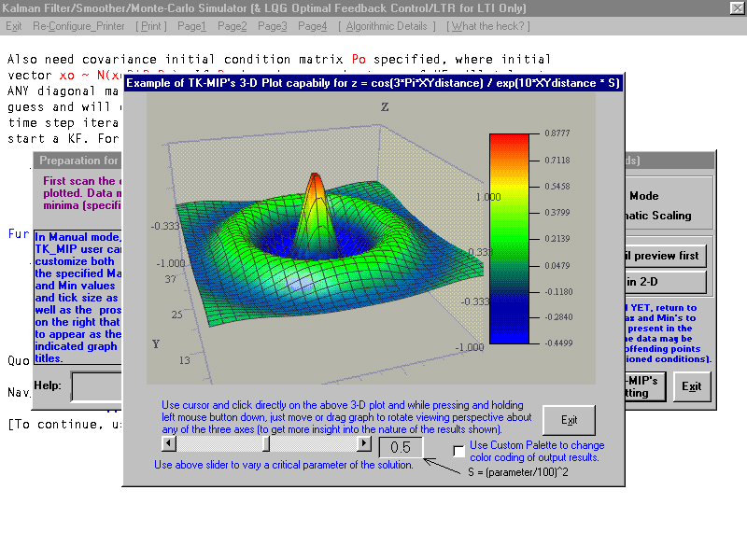This screenshot has width=747, height=560.
Task: Click the red 'Po' text in description
Action: [359, 59]
